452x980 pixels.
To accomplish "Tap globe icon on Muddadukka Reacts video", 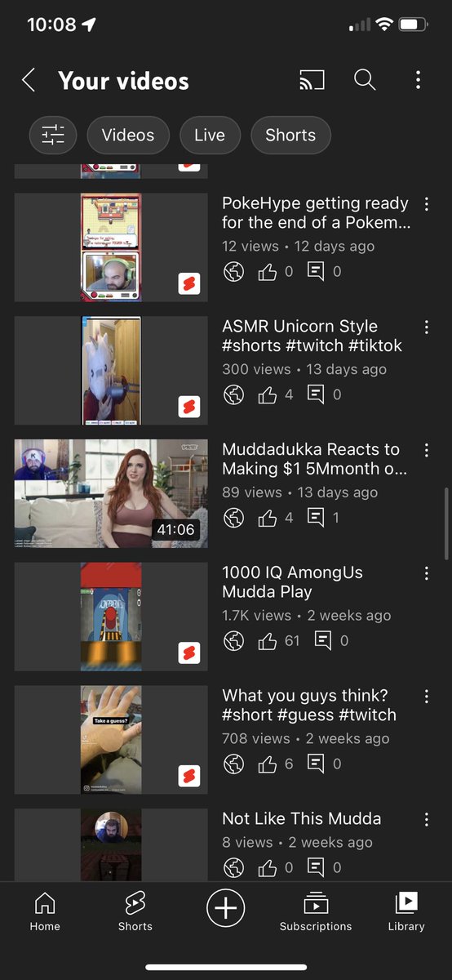I will click(234, 518).
